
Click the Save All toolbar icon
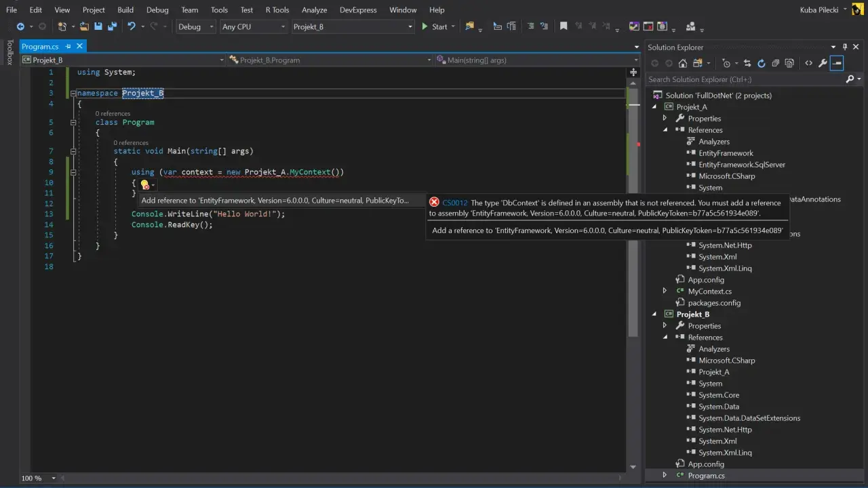coord(111,26)
